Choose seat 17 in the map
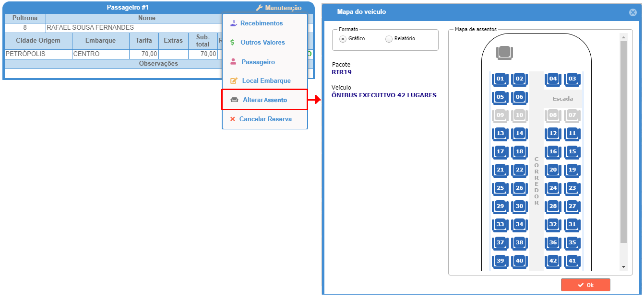The image size is (644, 298). click(x=500, y=152)
